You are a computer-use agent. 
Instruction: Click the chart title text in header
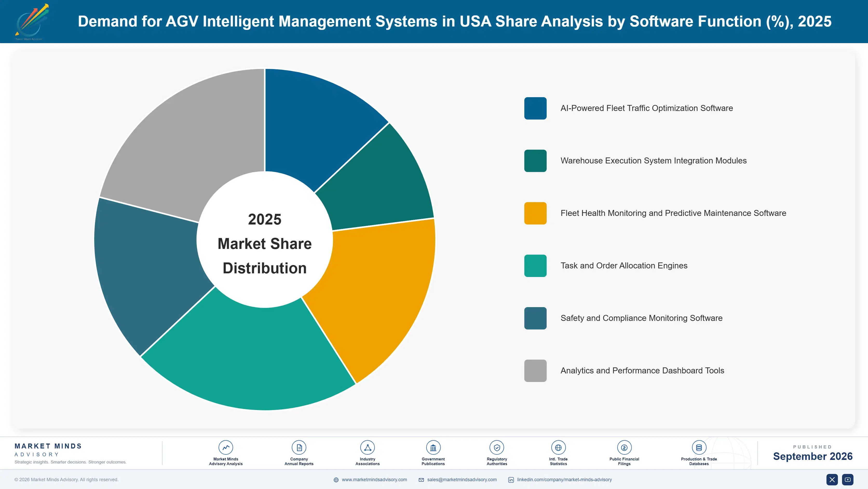(x=455, y=21)
